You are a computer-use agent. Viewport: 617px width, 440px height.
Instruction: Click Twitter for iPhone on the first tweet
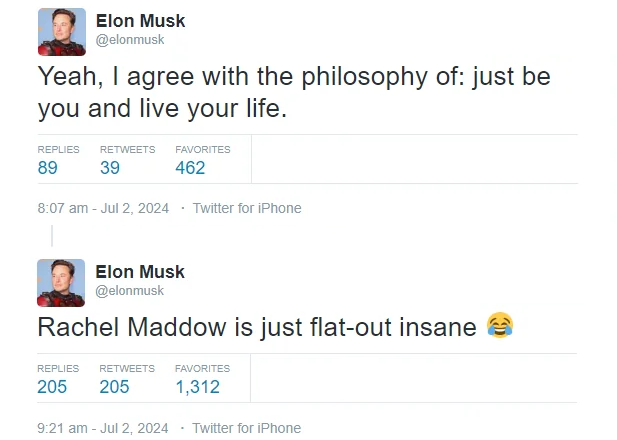point(247,208)
